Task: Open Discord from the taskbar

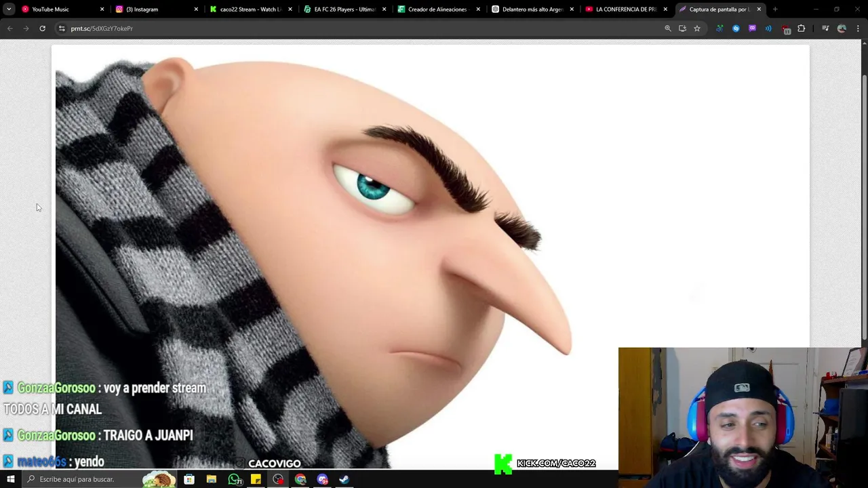Action: pos(322,479)
